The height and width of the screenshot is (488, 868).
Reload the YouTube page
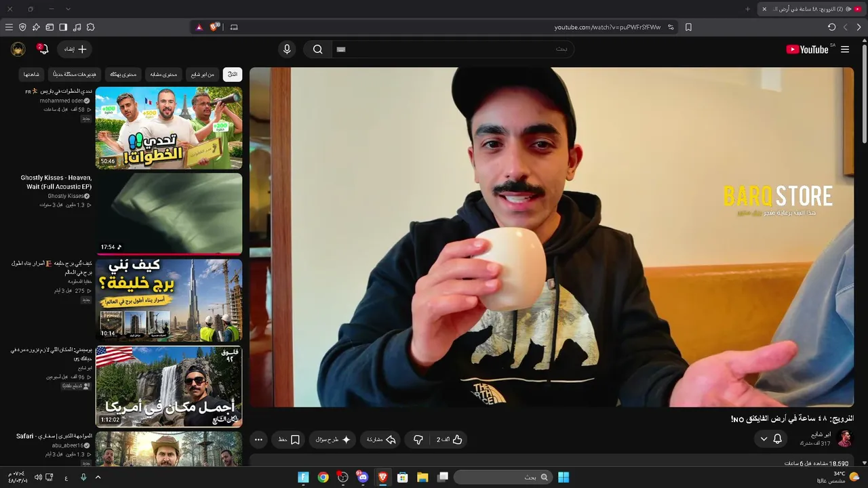832,27
